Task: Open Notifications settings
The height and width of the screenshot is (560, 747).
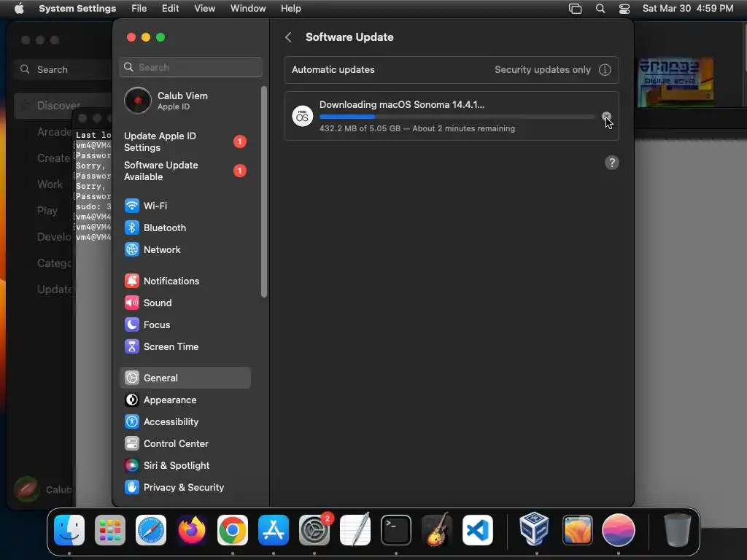Action: (185, 281)
